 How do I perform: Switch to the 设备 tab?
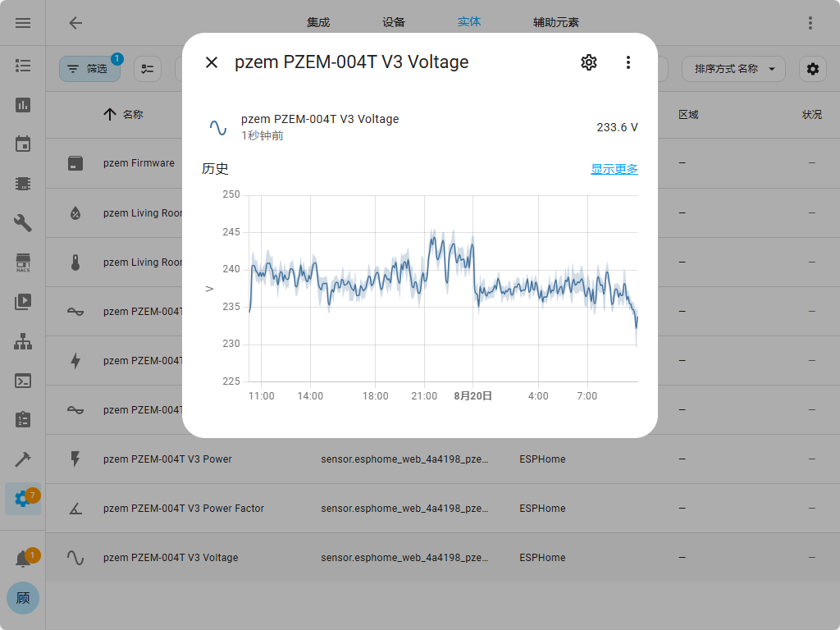point(394,23)
